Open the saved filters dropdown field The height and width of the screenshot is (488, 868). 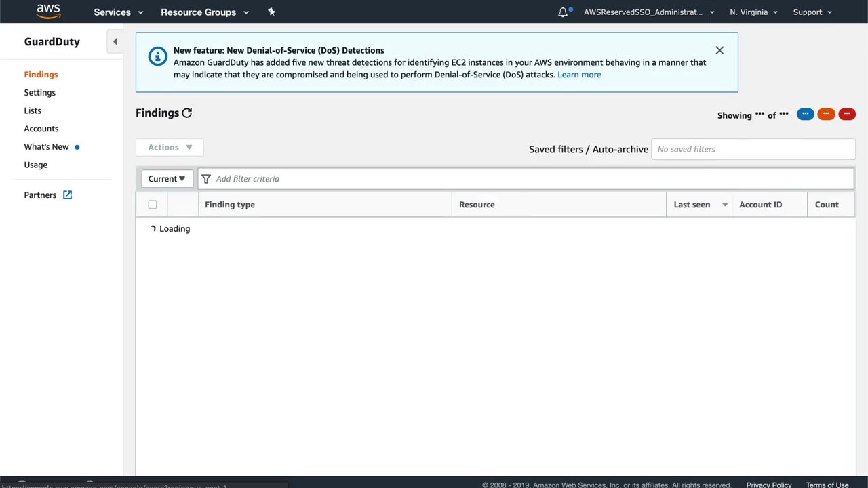tap(753, 149)
